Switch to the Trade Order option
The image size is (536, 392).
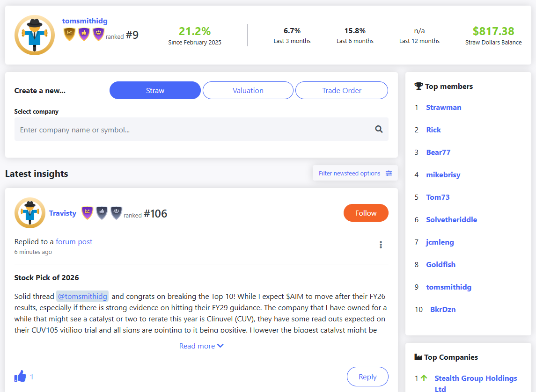tap(342, 91)
